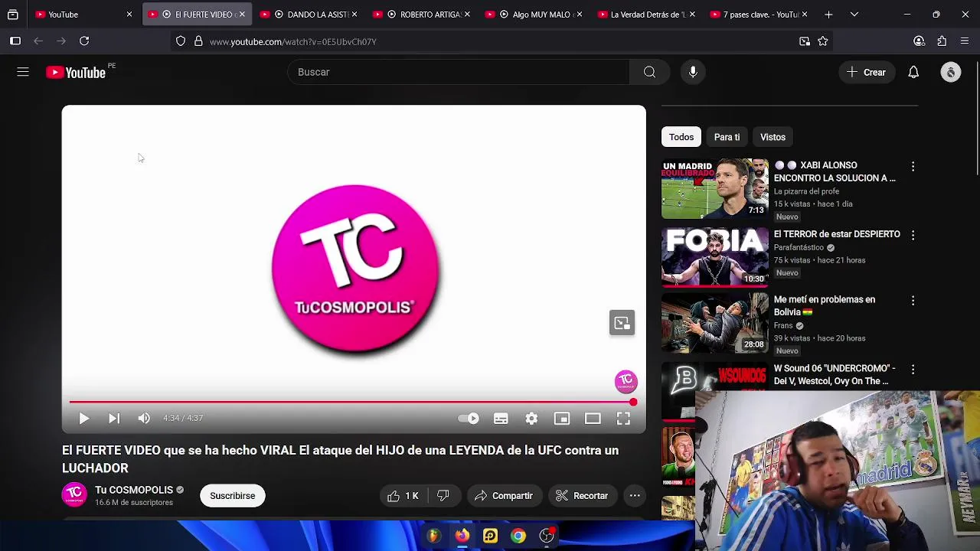Viewport: 980px width, 551px height.
Task: Enter full screen mode
Action: (x=623, y=418)
